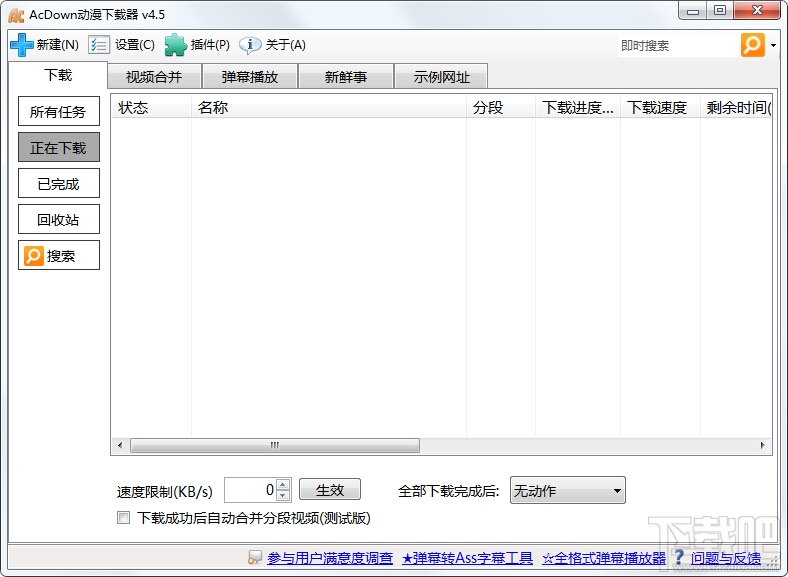Click the 分段 column header

pyautogui.click(x=501, y=108)
